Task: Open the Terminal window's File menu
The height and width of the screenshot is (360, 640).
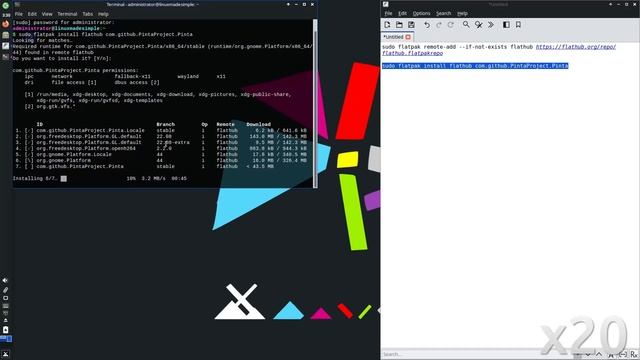Action: pos(19,14)
